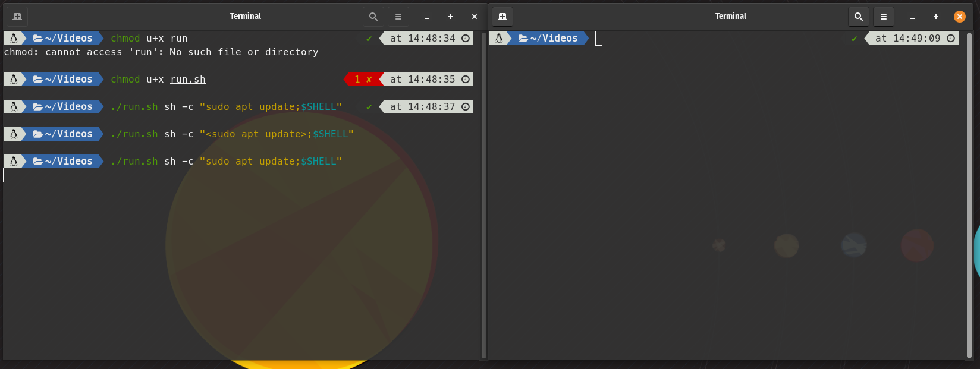980x369 pixels.
Task: Click green checkmark in right Terminal
Action: (855, 39)
